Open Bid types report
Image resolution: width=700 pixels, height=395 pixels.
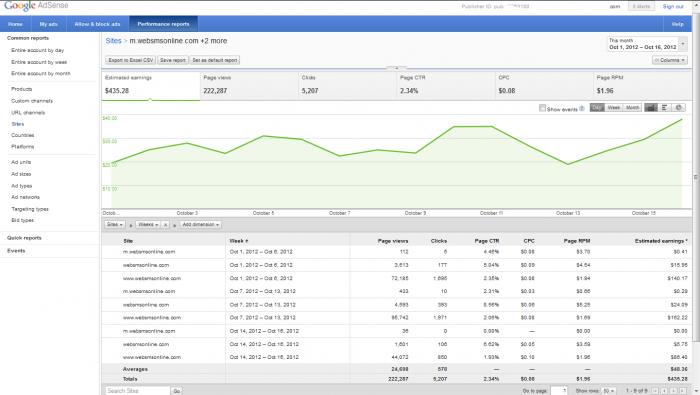point(22,220)
